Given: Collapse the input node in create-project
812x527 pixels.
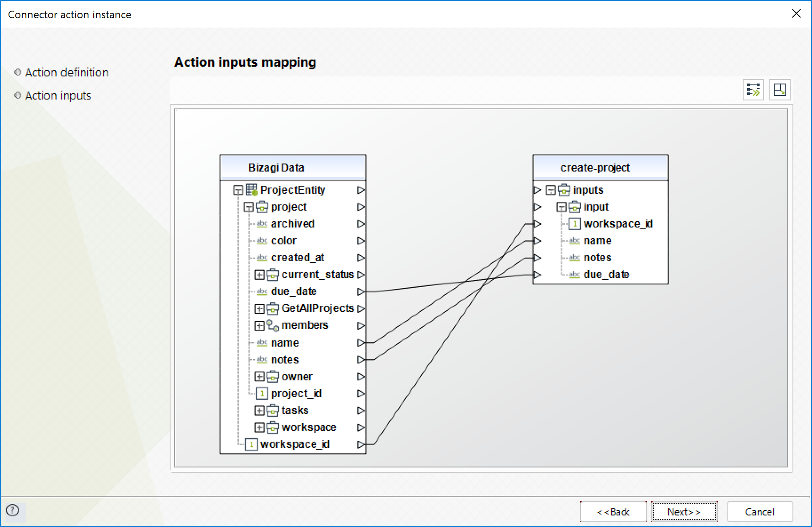Looking at the screenshot, I should (x=561, y=207).
